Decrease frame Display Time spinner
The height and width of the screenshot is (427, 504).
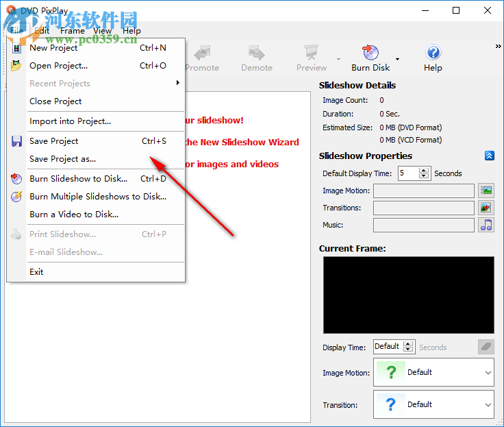pos(408,350)
